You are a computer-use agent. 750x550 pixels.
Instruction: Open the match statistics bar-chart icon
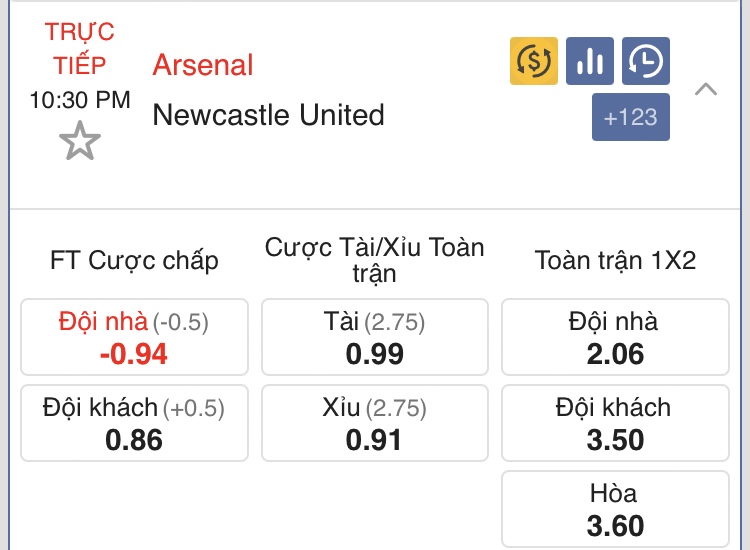pyautogui.click(x=590, y=61)
